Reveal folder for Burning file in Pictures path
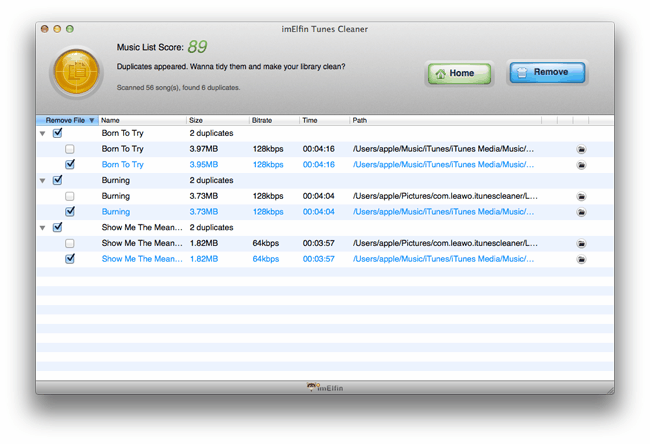This screenshot has width=650, height=444. [x=581, y=197]
